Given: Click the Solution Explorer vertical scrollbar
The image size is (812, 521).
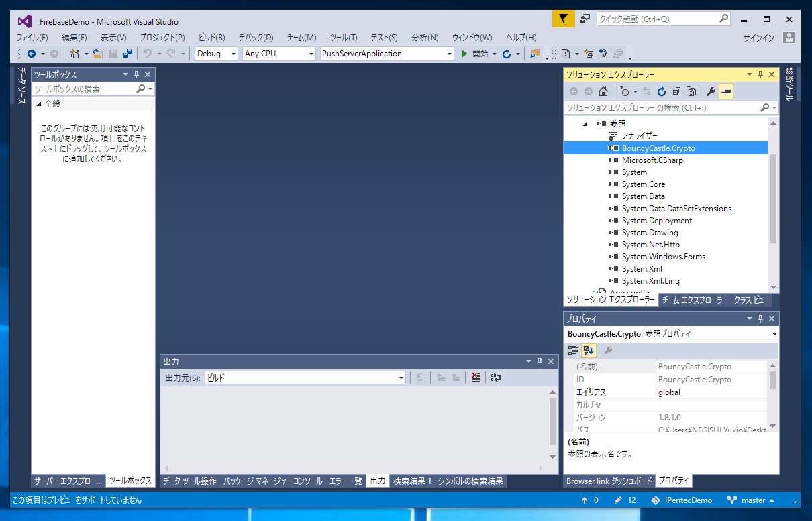Looking at the screenshot, I should 774,205.
